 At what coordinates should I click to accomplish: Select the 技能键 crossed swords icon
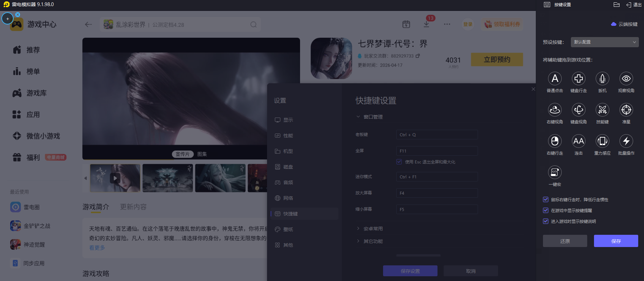click(x=602, y=110)
